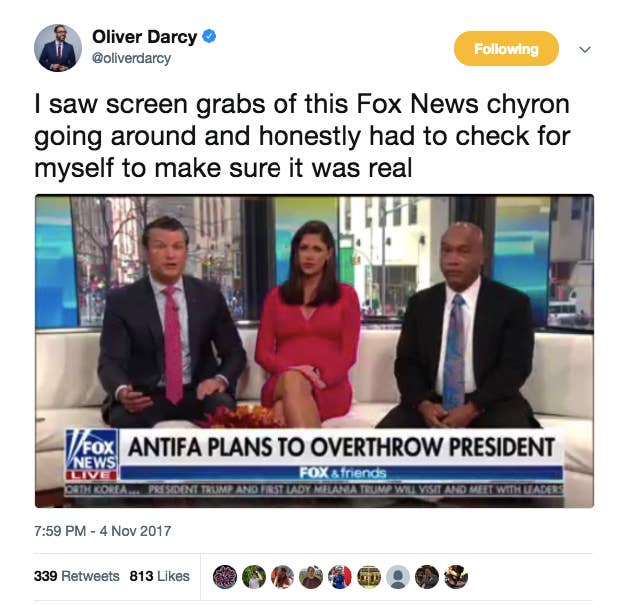Image resolution: width=627 pixels, height=605 pixels.
Task: Expand the tweet options chevron
Action: (585, 49)
